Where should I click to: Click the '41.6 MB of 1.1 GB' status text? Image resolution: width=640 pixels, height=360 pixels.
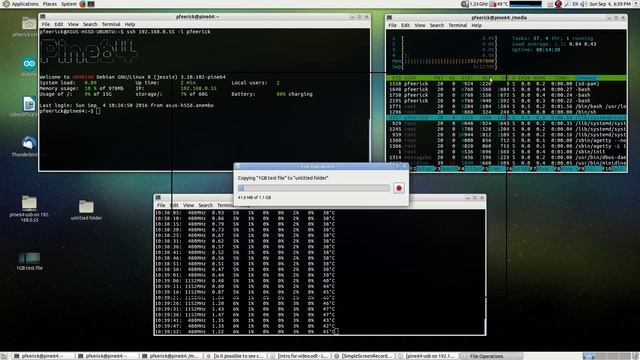(x=254, y=198)
